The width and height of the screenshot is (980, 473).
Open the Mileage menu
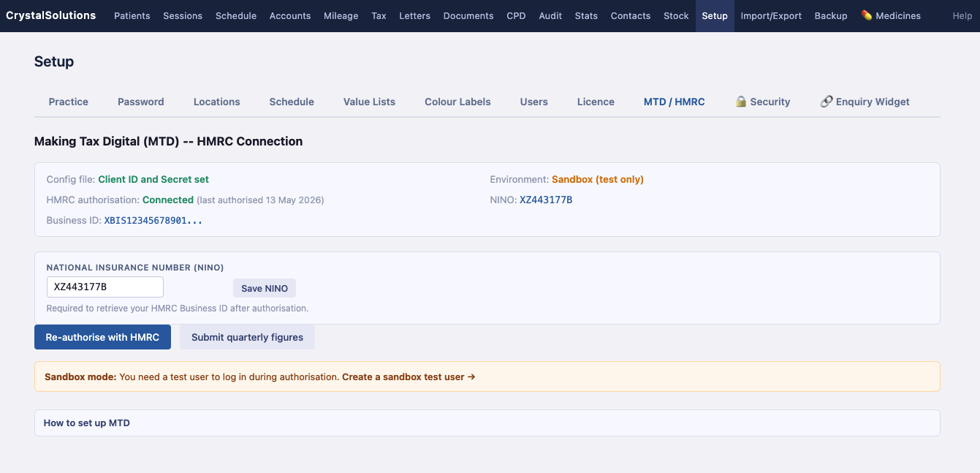(341, 15)
